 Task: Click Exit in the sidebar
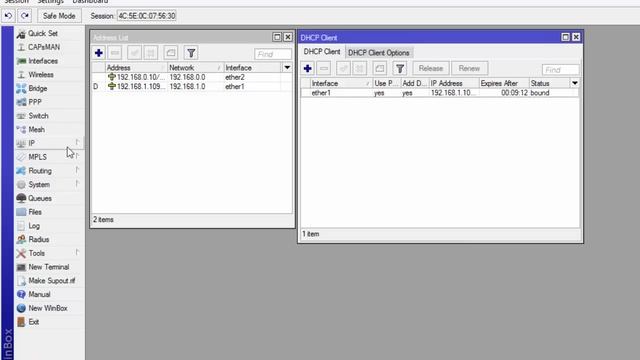(33, 322)
